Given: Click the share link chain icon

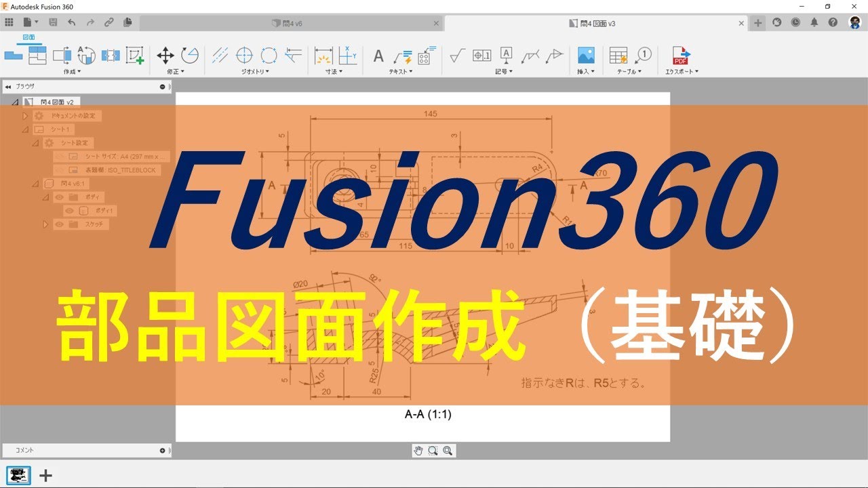Looking at the screenshot, I should click(x=109, y=22).
